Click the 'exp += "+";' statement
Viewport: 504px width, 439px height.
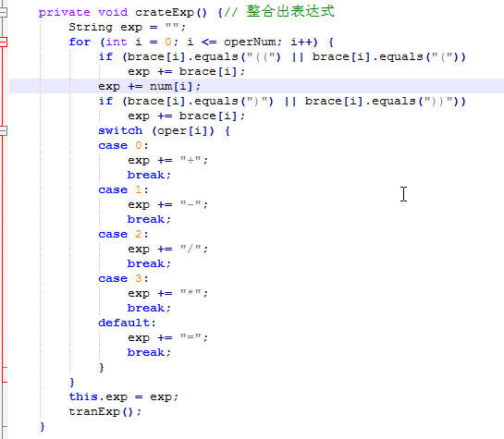[167, 160]
